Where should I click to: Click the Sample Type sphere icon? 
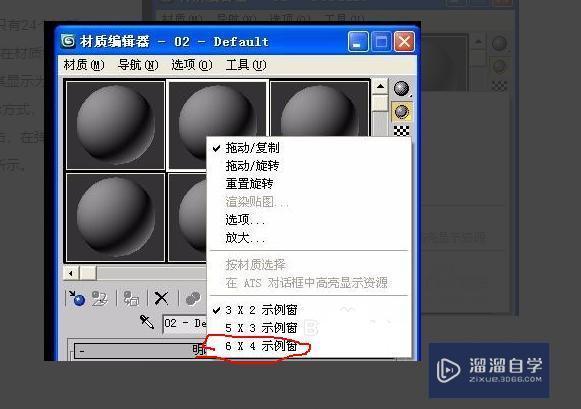click(402, 89)
